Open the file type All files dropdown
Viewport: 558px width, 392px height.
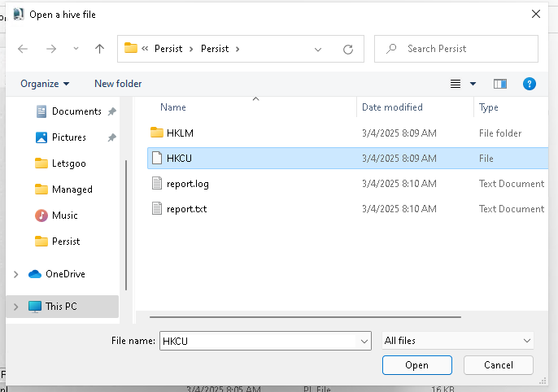[458, 341]
